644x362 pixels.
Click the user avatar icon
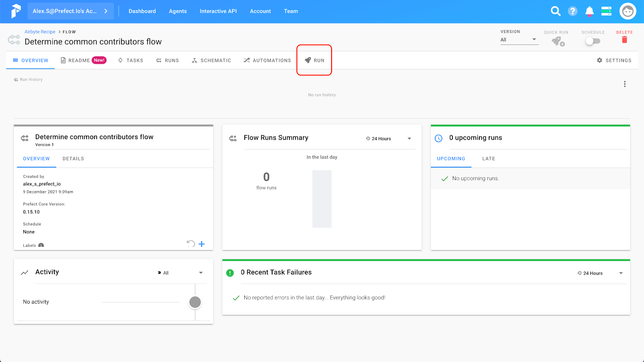(627, 11)
